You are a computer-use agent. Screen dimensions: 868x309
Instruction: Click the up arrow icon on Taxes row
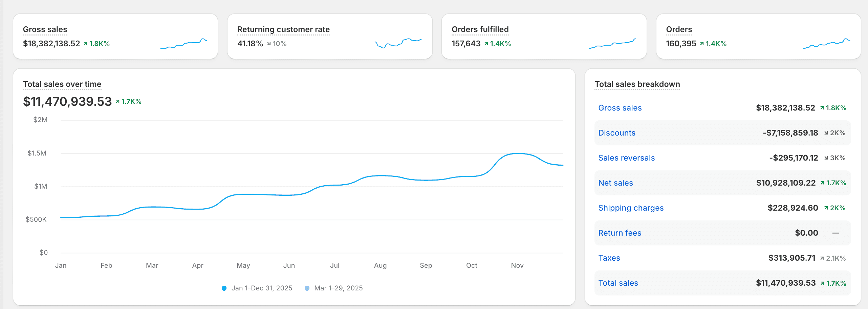point(822,258)
